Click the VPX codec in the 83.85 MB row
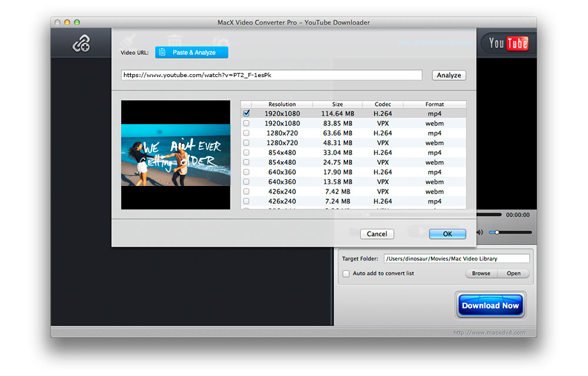This screenshot has width=588, height=376. [383, 123]
